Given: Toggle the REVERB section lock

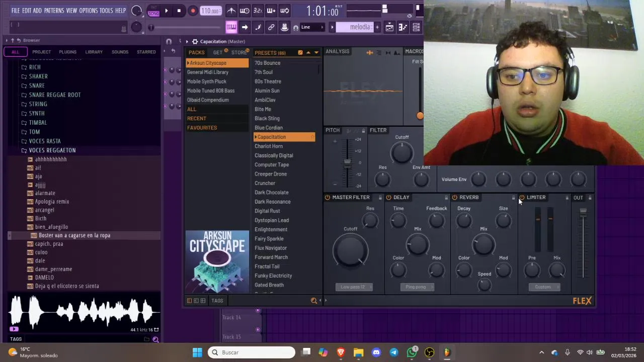Looking at the screenshot, I should click(513, 198).
